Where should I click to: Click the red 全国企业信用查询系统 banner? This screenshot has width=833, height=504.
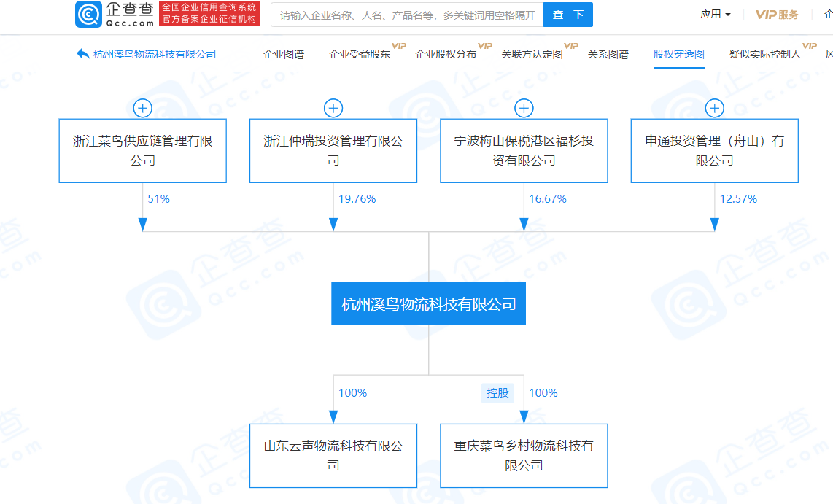click(x=209, y=13)
